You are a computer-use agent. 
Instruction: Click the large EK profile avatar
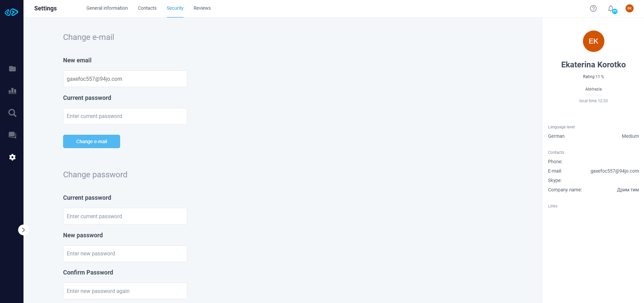[593, 41]
